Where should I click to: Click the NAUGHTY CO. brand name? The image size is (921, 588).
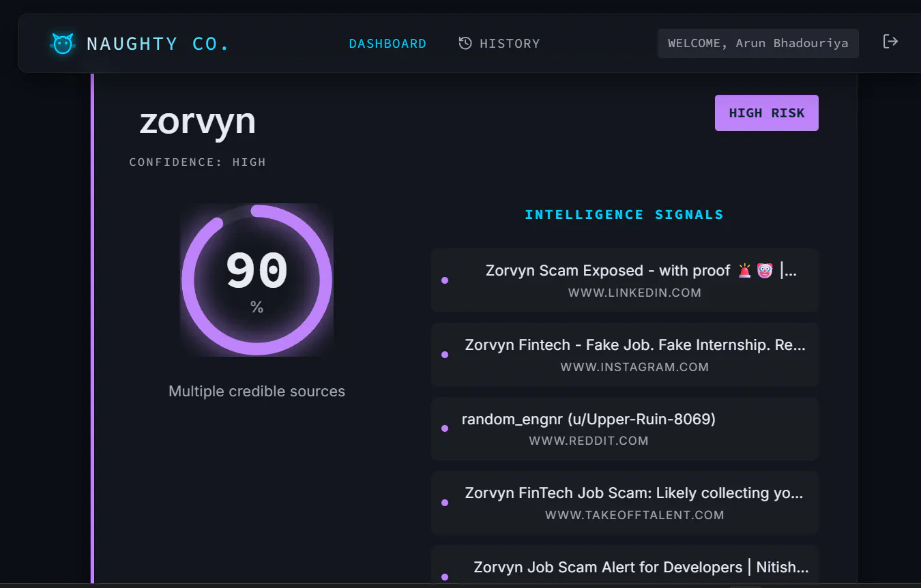click(x=158, y=44)
